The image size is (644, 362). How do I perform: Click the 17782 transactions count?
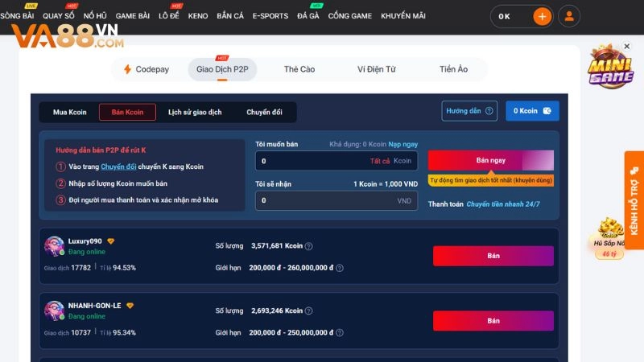(81, 268)
